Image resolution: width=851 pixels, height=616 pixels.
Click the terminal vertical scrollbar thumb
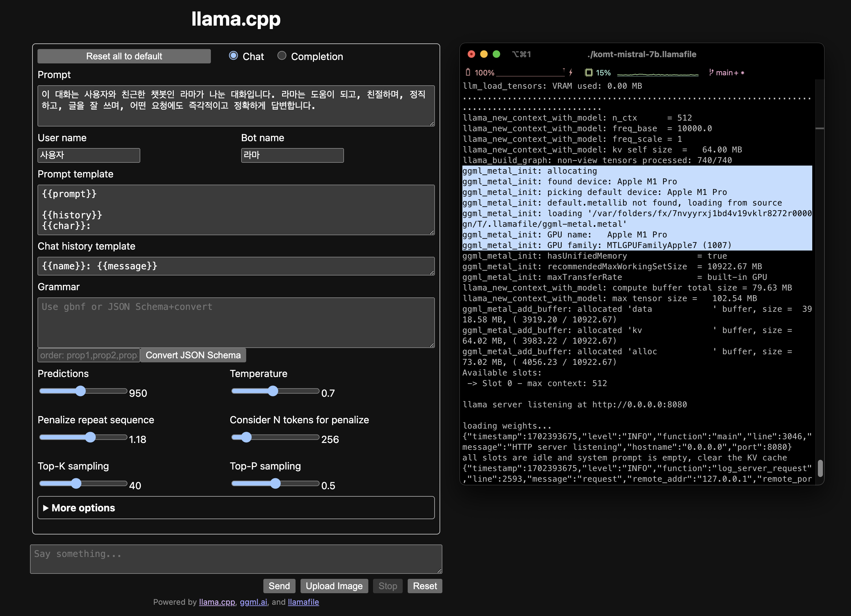[820, 468]
